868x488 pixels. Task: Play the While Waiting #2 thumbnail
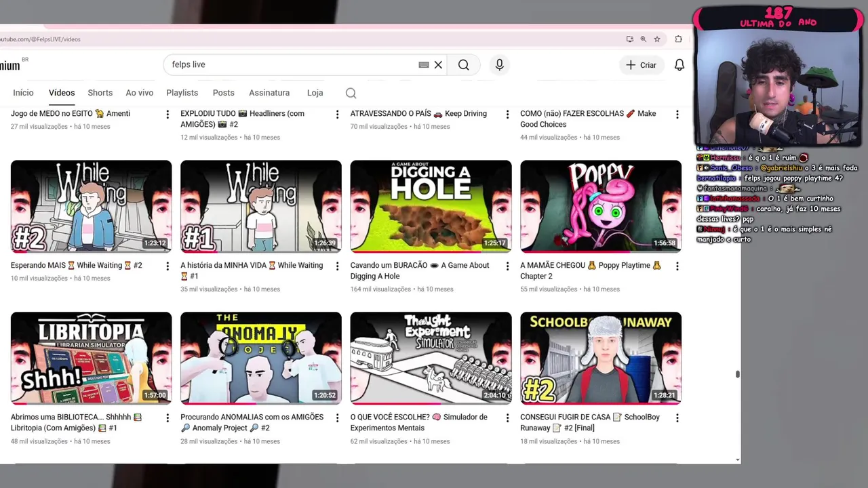coord(91,206)
